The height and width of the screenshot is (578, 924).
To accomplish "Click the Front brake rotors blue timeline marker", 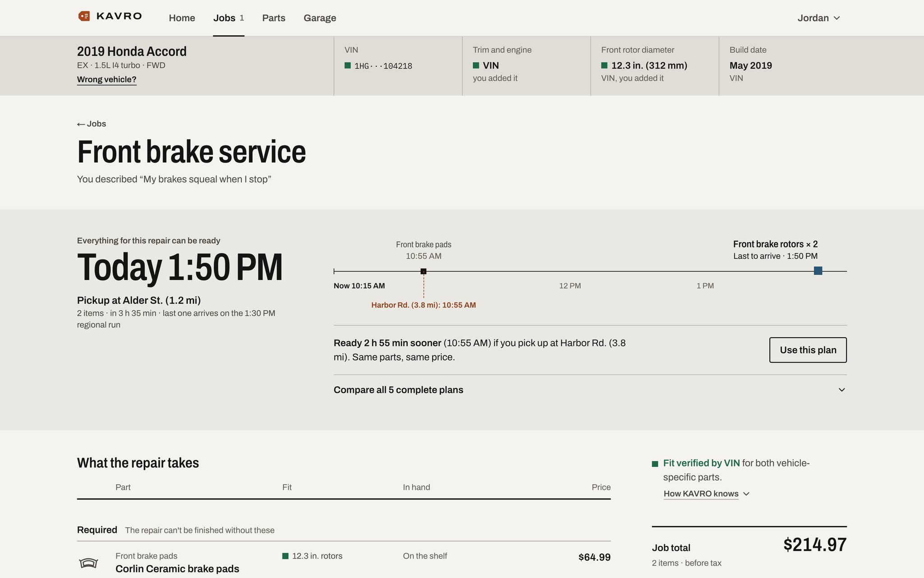I will pyautogui.click(x=818, y=271).
